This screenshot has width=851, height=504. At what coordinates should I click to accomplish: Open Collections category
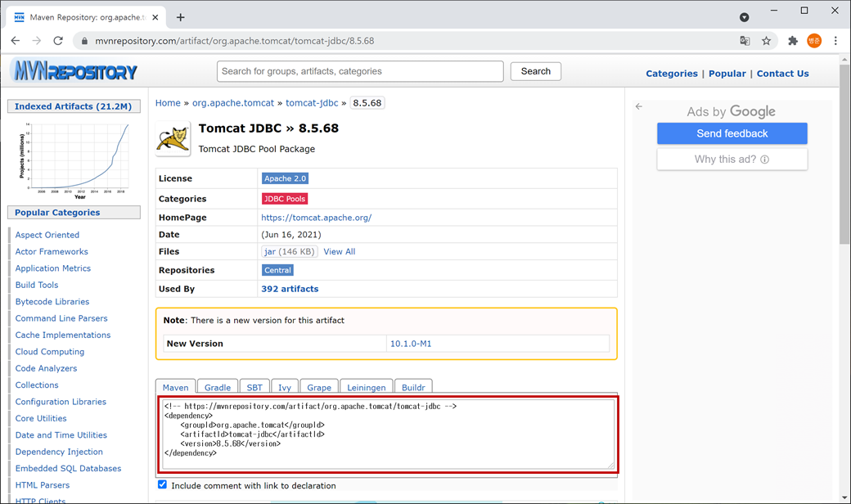[x=37, y=385]
